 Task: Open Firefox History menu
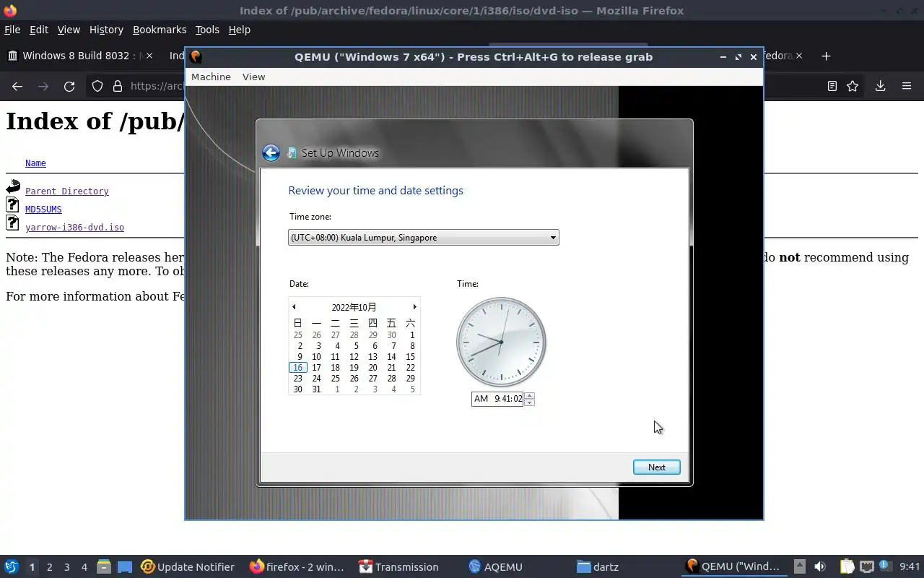pyautogui.click(x=106, y=30)
